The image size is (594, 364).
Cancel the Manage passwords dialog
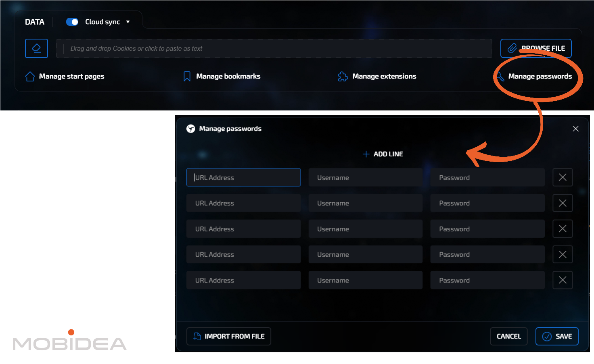click(x=508, y=336)
